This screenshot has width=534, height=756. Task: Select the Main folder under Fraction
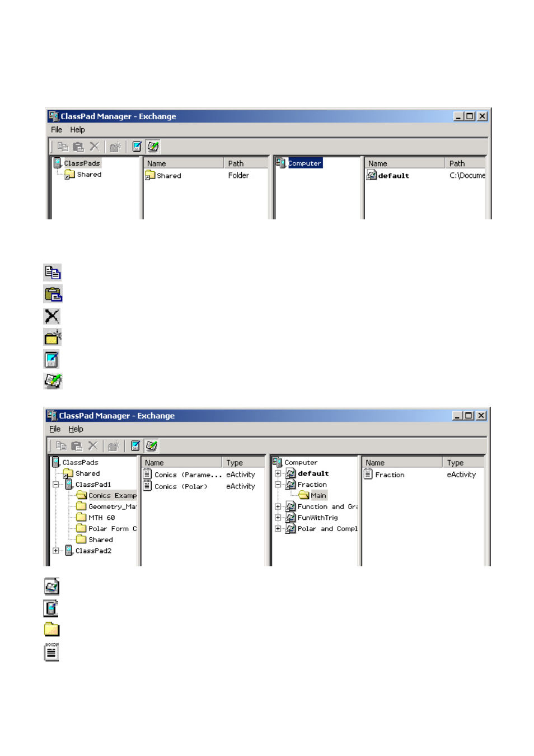(318, 496)
